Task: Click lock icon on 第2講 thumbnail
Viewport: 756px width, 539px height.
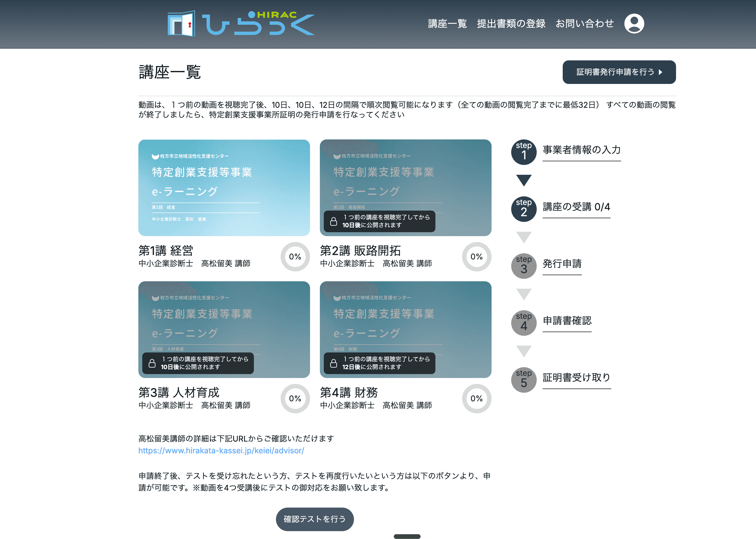Action: point(333,221)
